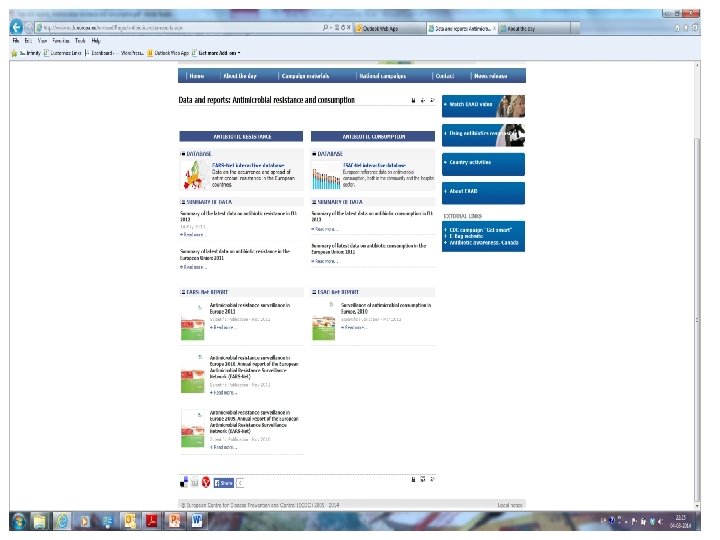Open PowerPoint from the taskbar
This screenshot has width=720, height=540.
174,521
